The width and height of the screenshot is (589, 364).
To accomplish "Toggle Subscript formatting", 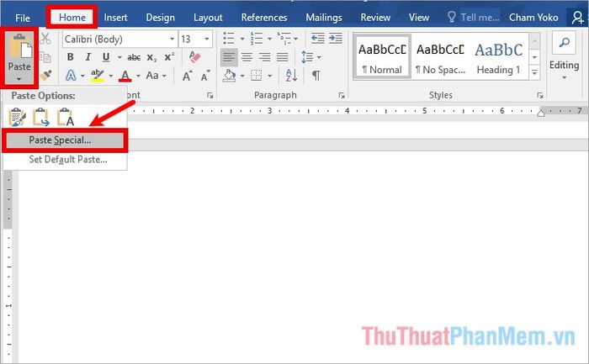I will tap(151, 57).
